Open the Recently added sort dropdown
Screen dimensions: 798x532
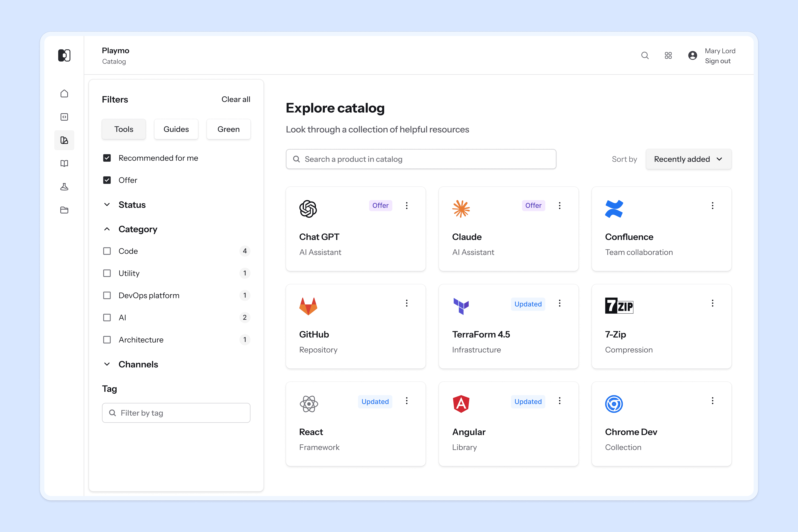(688, 159)
